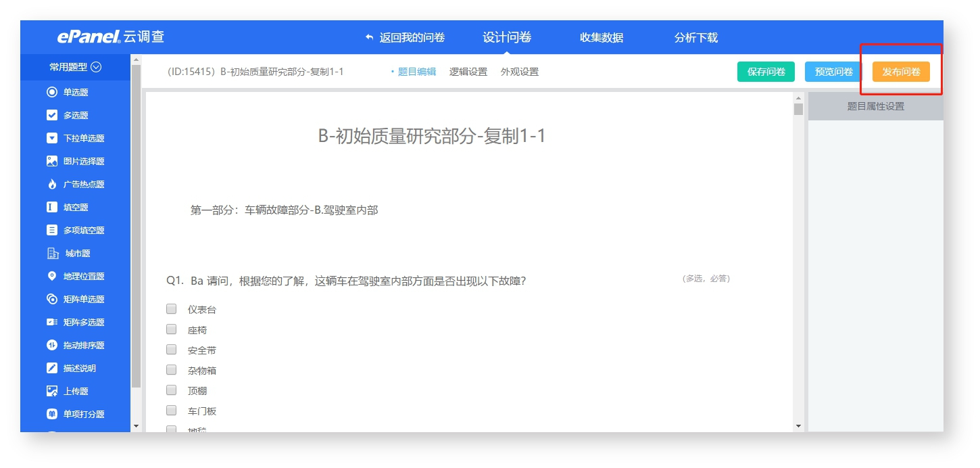The width and height of the screenshot is (980, 468).
Task: Click the sidebar scroll down arrow
Action: (136, 426)
